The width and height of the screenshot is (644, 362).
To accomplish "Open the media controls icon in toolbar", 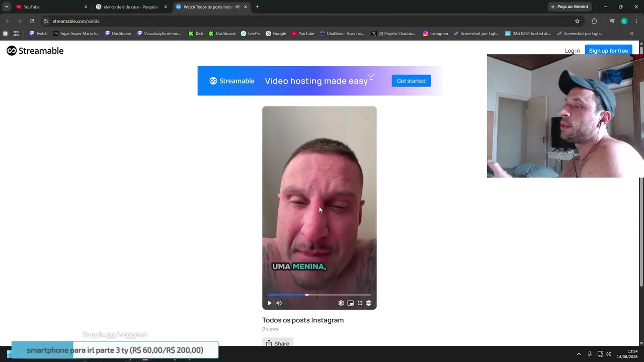I will click(x=612, y=21).
